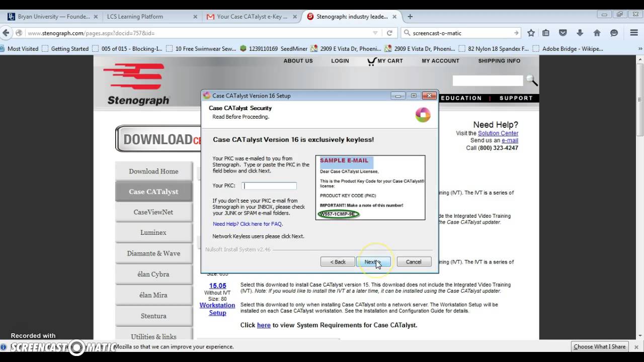Select Luminex in sidebar
The image size is (644, 362).
click(x=153, y=233)
